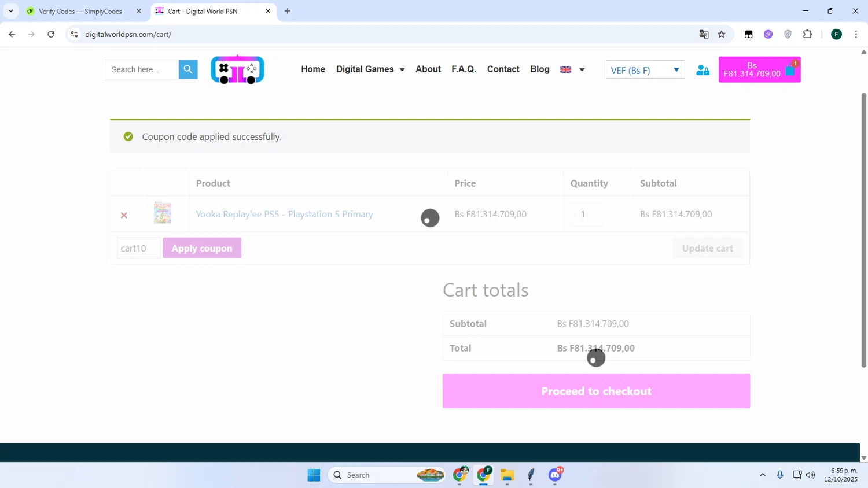
Task: Open Yooka Replaylee PS5 product link
Action: 284,214
